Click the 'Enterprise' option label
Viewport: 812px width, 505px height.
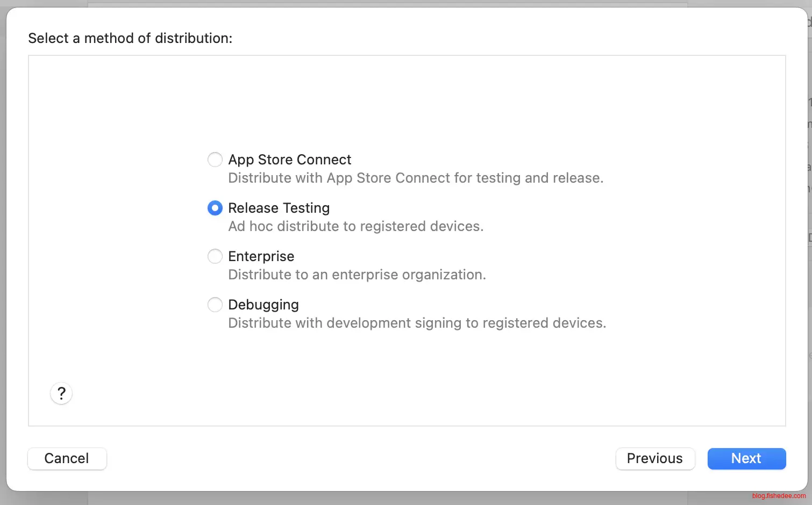pyautogui.click(x=261, y=256)
